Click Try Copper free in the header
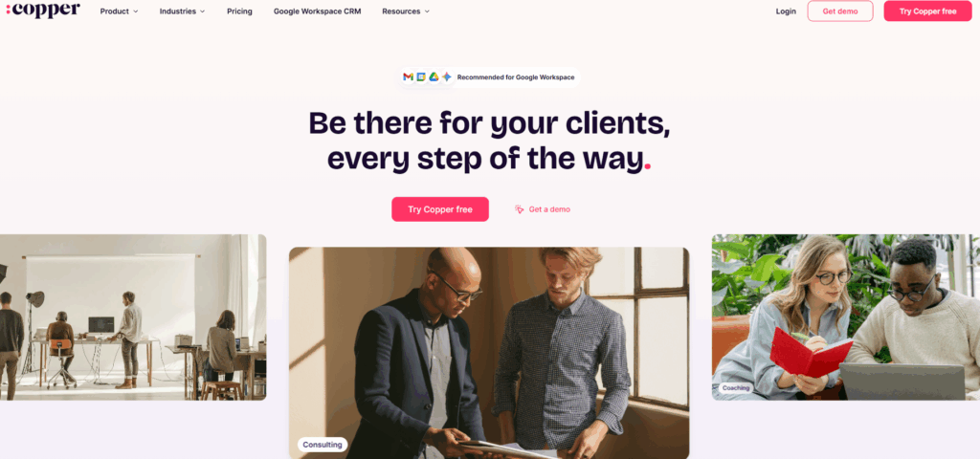The height and width of the screenshot is (459, 980). 927,11
